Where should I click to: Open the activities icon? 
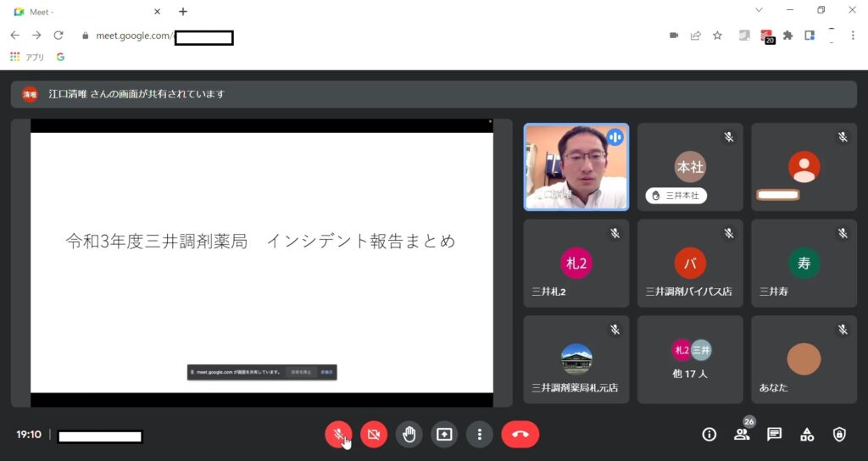pos(807,435)
